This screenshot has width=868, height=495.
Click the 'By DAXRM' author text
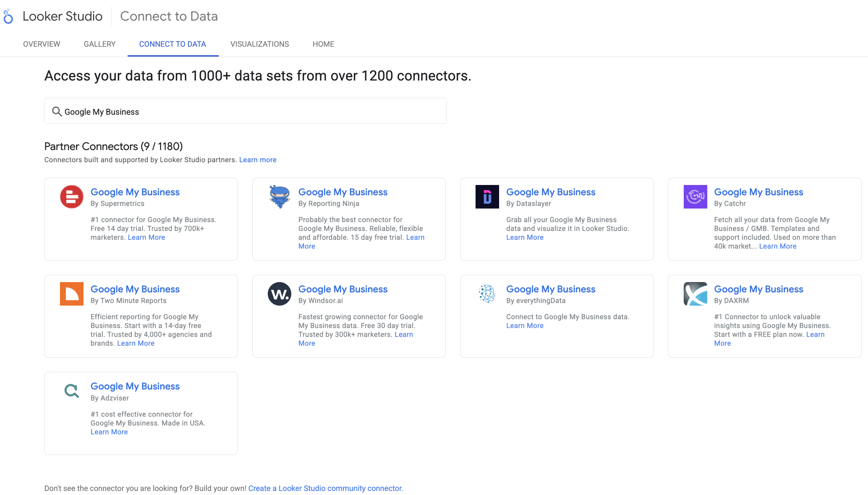[732, 300]
